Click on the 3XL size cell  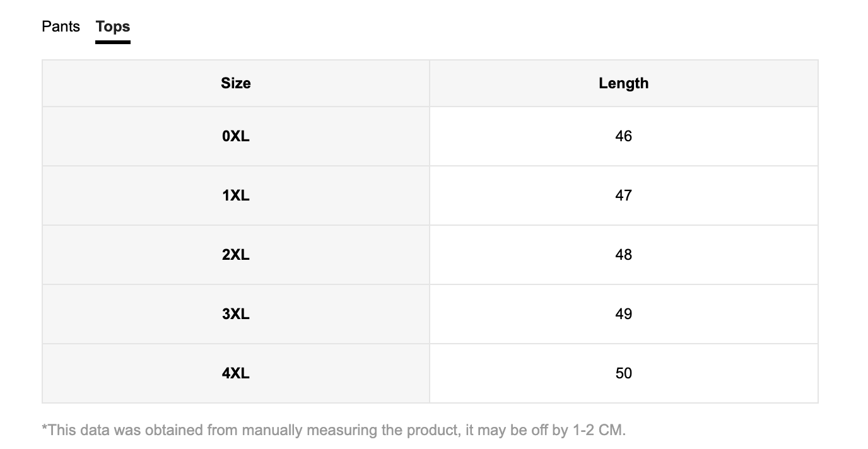pos(236,314)
